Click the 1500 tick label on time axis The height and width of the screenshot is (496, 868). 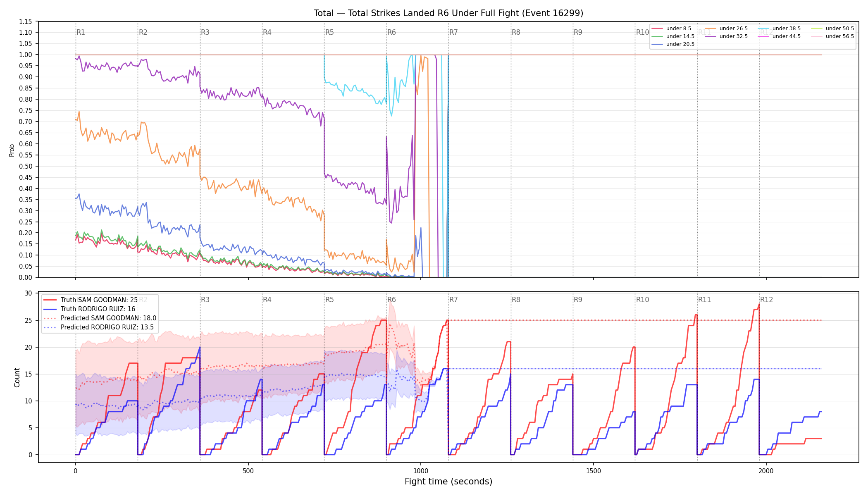click(594, 471)
